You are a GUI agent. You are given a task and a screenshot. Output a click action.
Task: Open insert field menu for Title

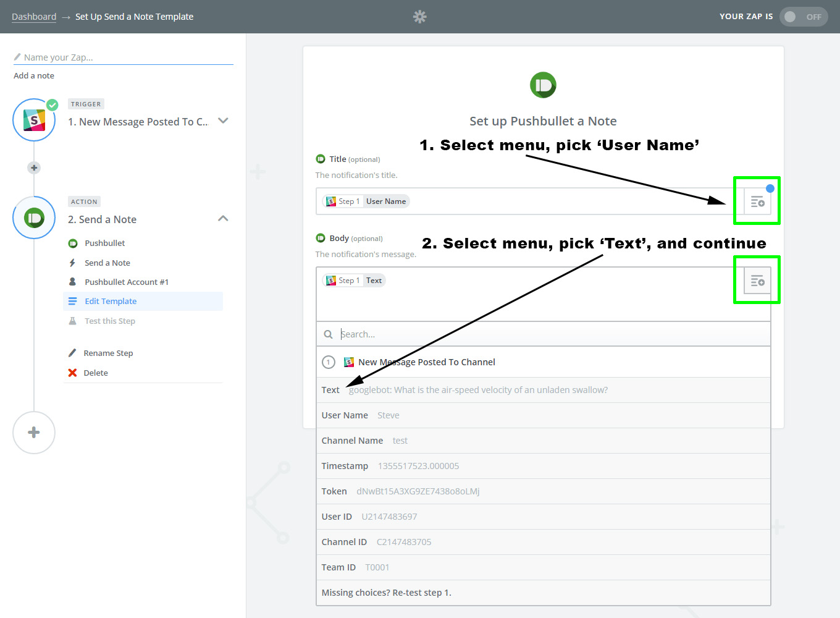click(x=757, y=202)
